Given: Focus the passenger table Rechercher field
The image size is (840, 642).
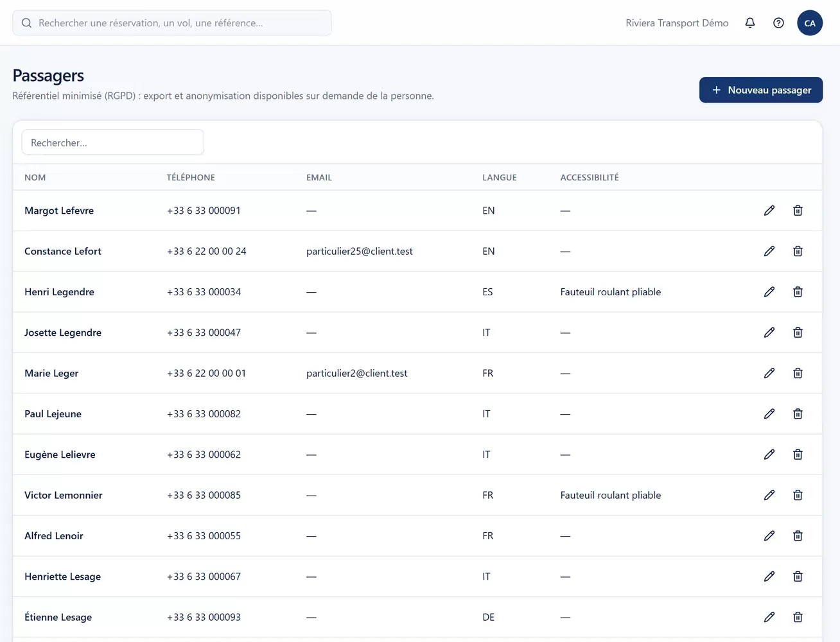Looking at the screenshot, I should tap(113, 143).
